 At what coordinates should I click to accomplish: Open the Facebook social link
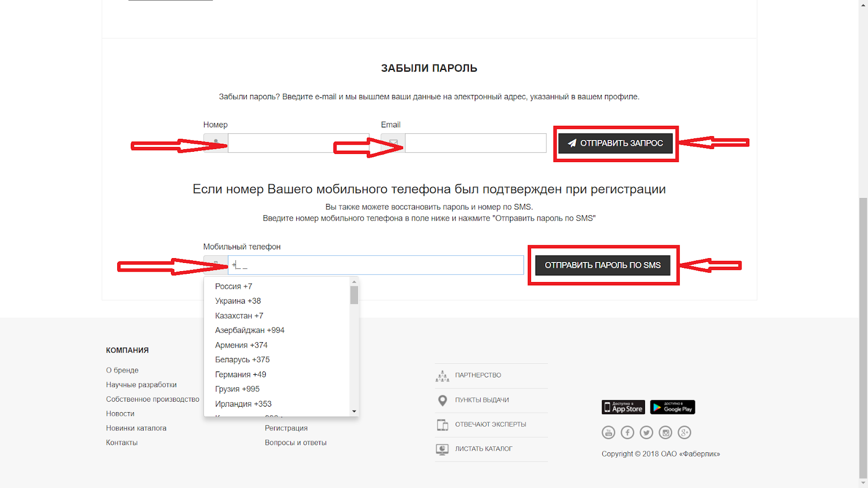pyautogui.click(x=627, y=432)
